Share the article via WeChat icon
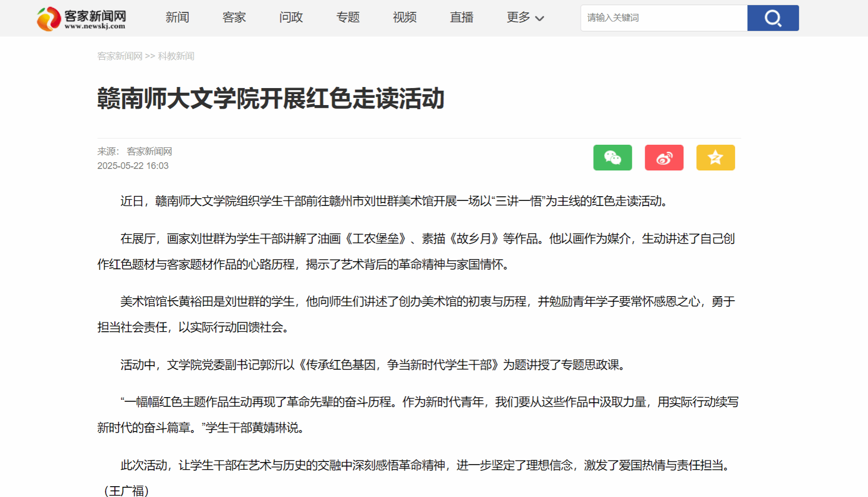 tap(612, 158)
